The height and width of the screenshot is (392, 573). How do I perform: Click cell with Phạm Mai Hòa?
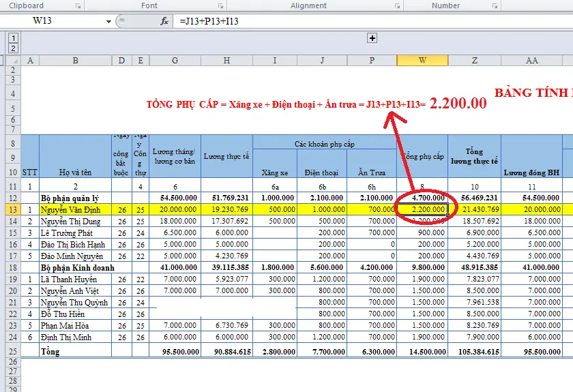[75, 325]
